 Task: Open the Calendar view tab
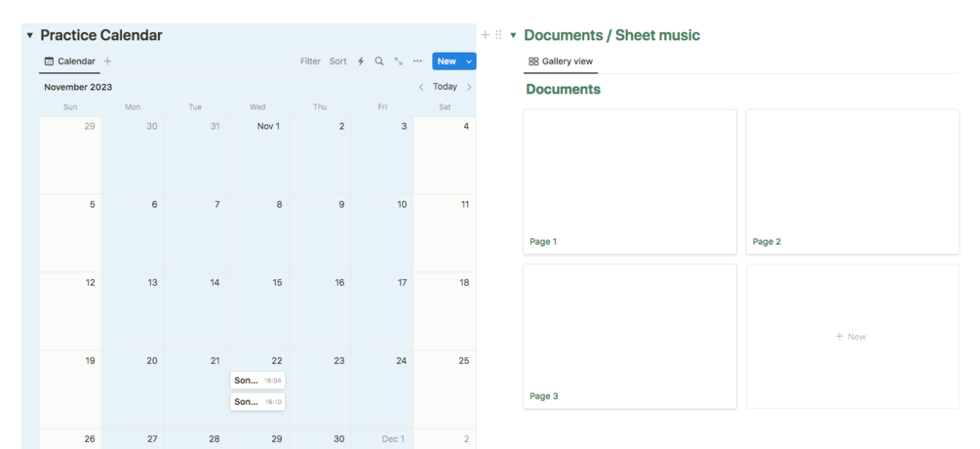coord(70,61)
